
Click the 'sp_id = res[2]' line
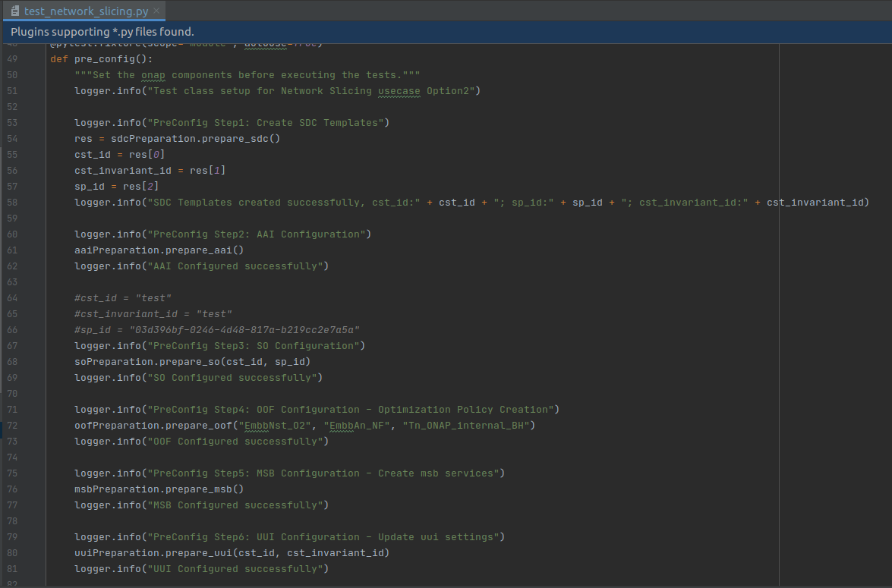point(117,187)
